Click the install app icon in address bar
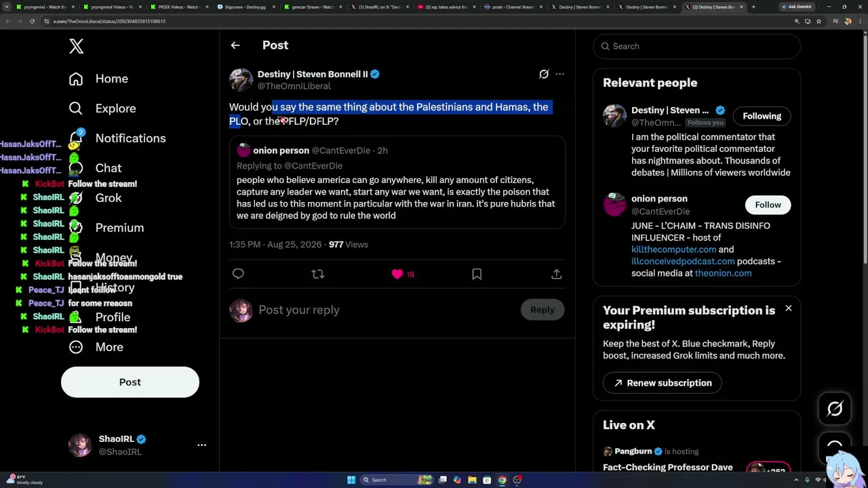Screen dimensions: 868x488 click(808, 21)
